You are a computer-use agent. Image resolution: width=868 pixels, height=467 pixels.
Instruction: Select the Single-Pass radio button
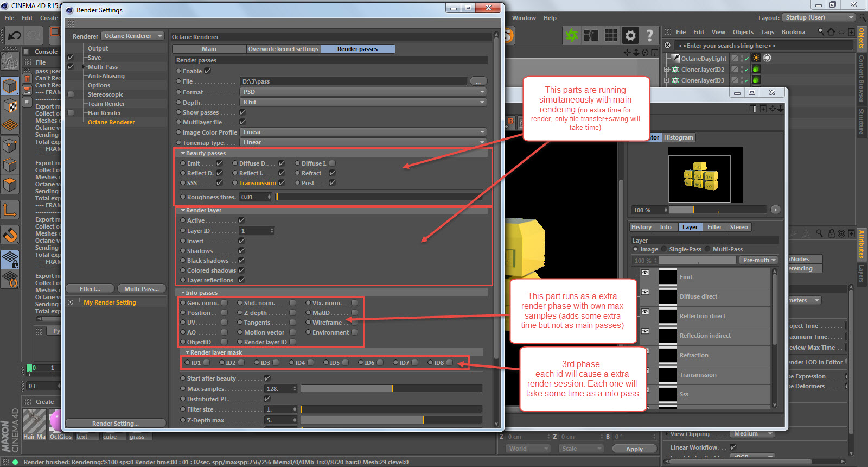pos(665,249)
